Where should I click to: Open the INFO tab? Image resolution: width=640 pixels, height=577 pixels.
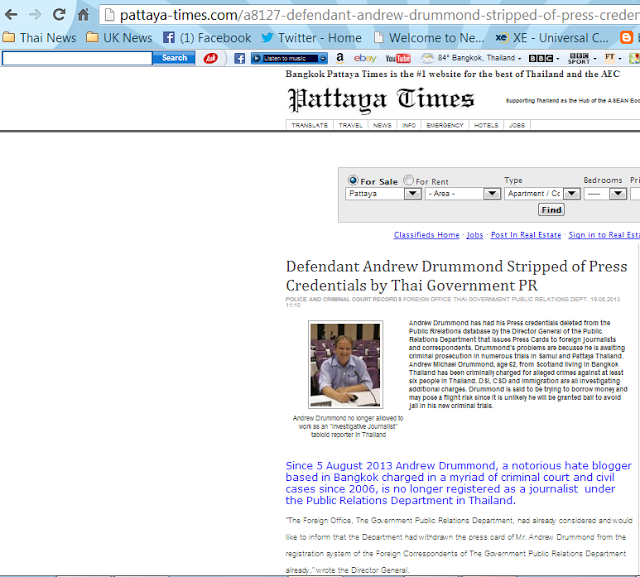coord(409,125)
